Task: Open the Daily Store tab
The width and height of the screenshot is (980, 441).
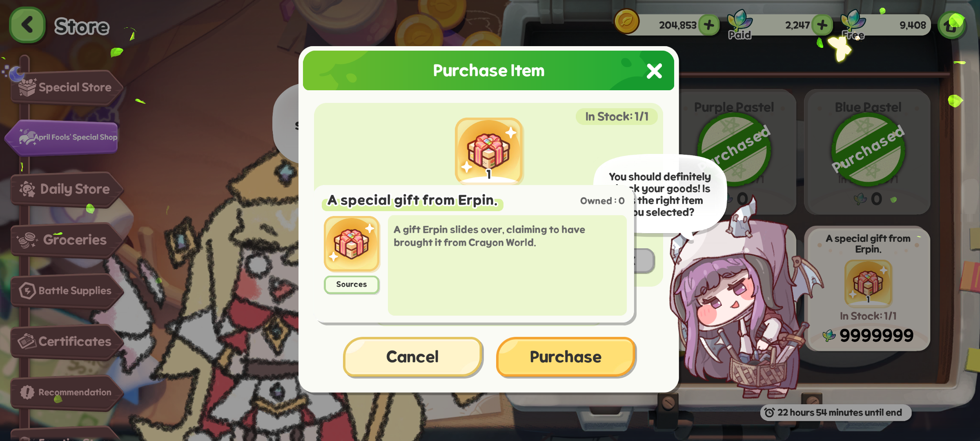Action: pyautogui.click(x=67, y=189)
